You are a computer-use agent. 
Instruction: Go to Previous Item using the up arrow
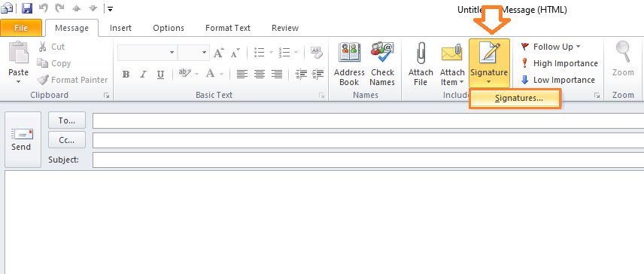(77, 8)
